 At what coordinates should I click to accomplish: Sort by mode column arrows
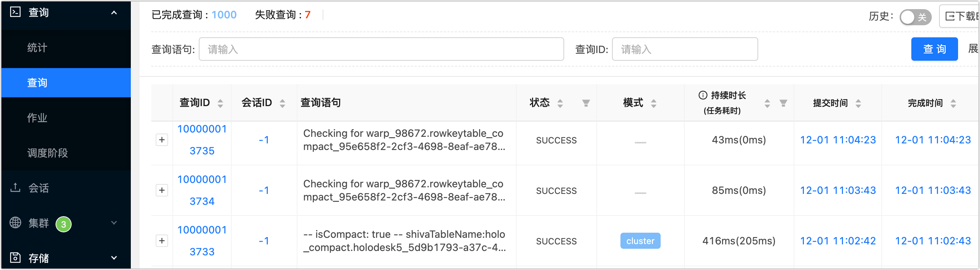654,103
